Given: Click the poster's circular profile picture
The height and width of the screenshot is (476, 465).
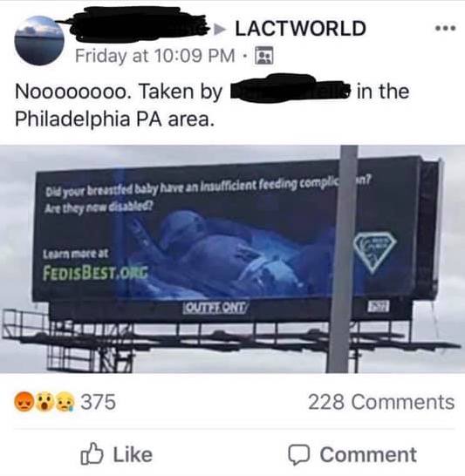Looking at the screenshot, I should point(39,40).
